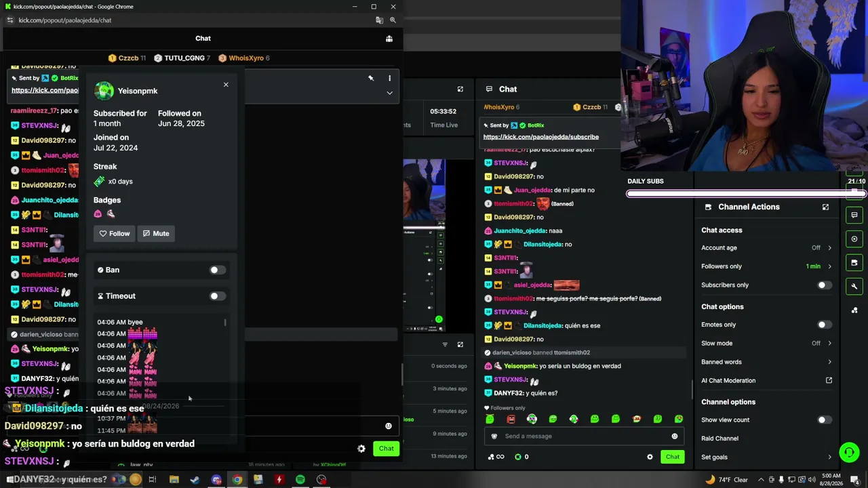
Task: Click the sidebar panel layout icon
Action: coord(854,262)
